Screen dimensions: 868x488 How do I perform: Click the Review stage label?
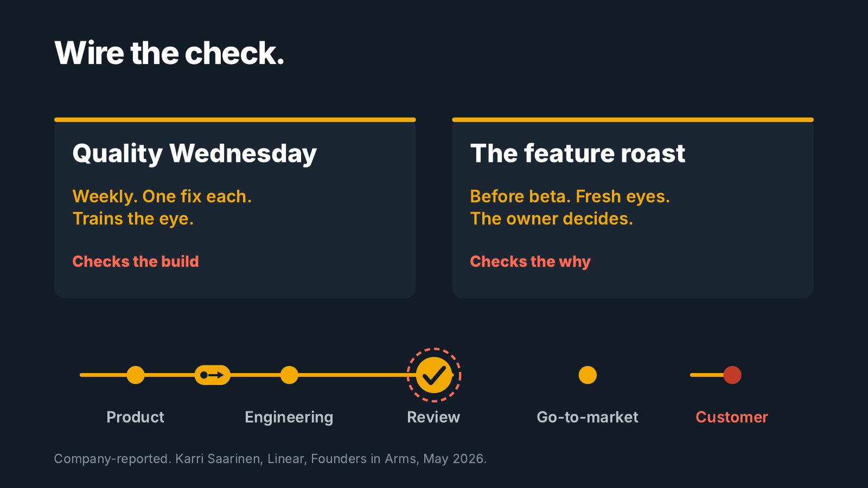(x=433, y=417)
